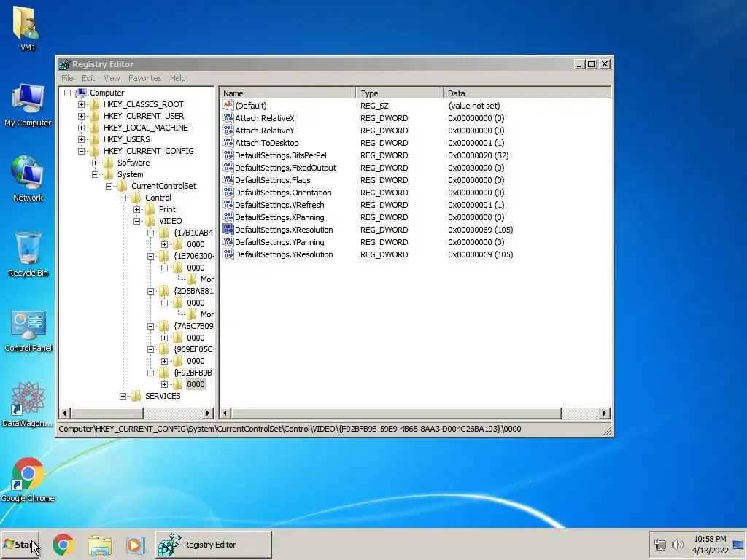The width and height of the screenshot is (747, 560).
Task: Expand the HKEY_USERS key
Action: 82,139
